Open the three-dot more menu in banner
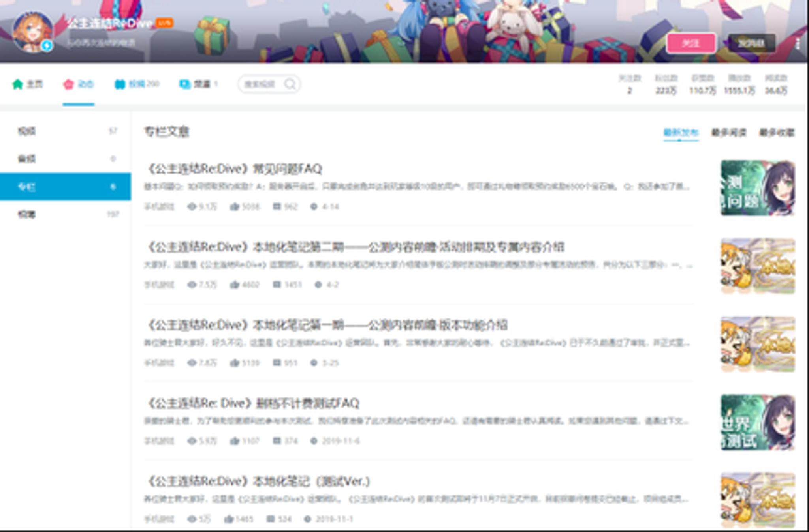The image size is (809, 532). (798, 43)
